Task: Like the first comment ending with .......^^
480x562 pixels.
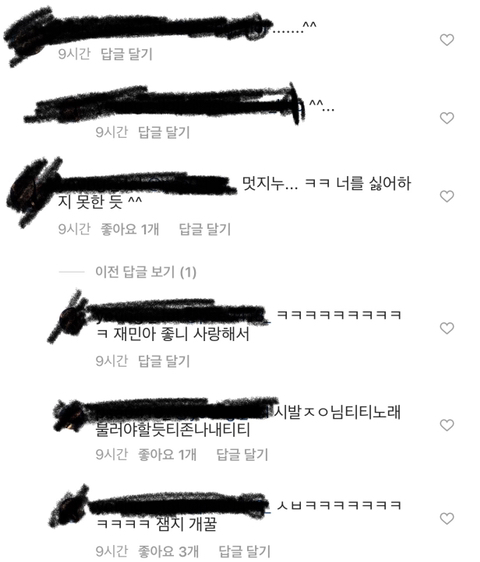Action: pyautogui.click(x=447, y=39)
